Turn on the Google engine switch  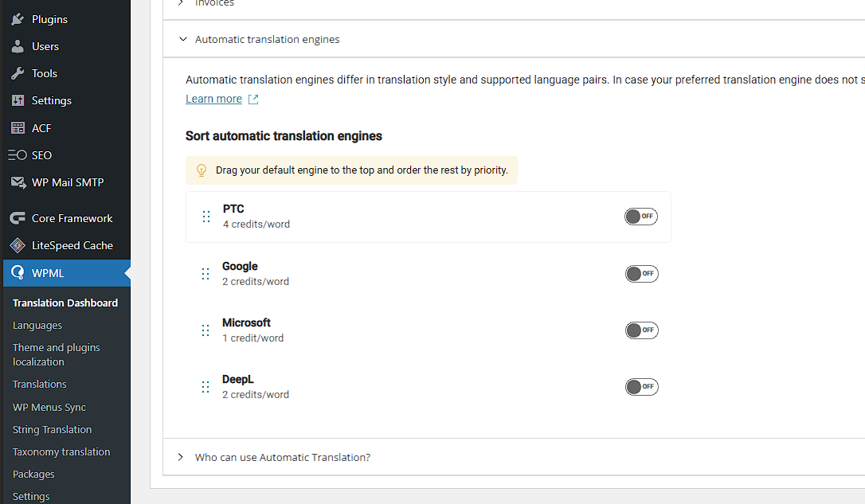pyautogui.click(x=641, y=274)
